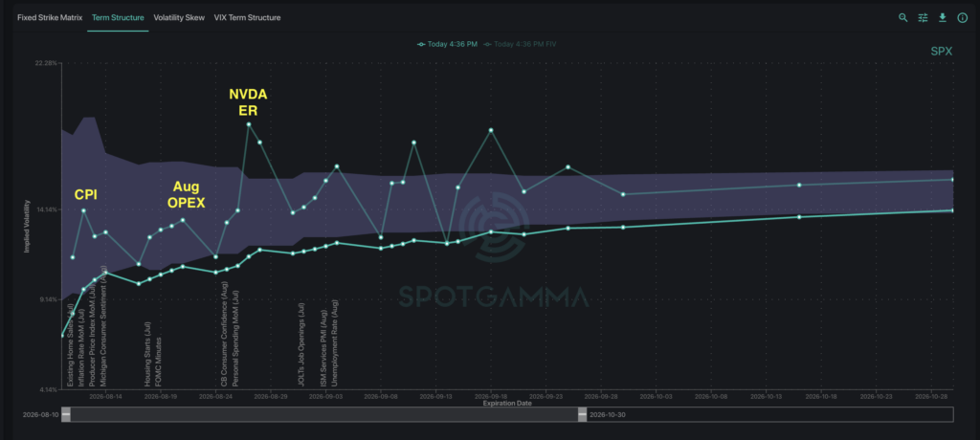Click the CB Consumer Confidence (Aug) label
The width and height of the screenshot is (980, 440).
(x=225, y=333)
